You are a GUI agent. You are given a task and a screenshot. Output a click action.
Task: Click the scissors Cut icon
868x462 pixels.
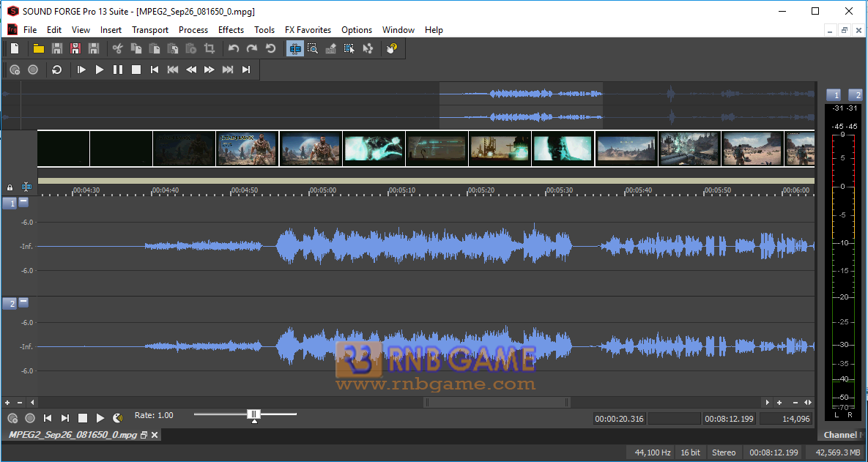[117, 48]
